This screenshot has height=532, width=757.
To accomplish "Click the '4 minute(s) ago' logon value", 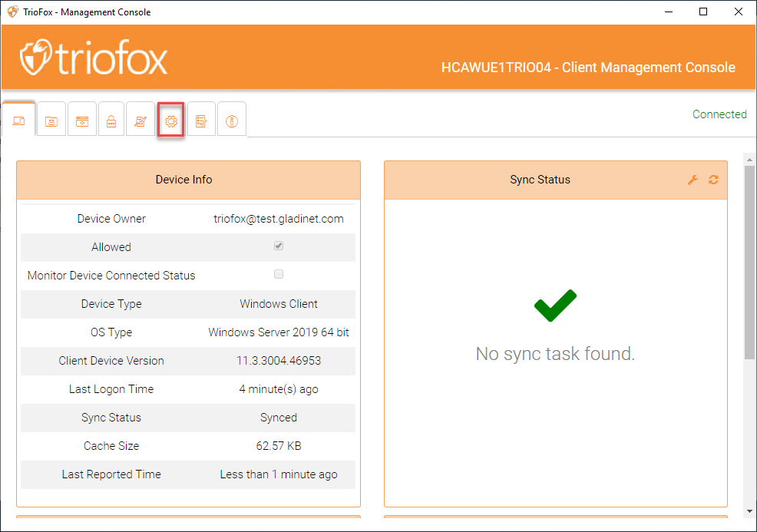I will [279, 389].
